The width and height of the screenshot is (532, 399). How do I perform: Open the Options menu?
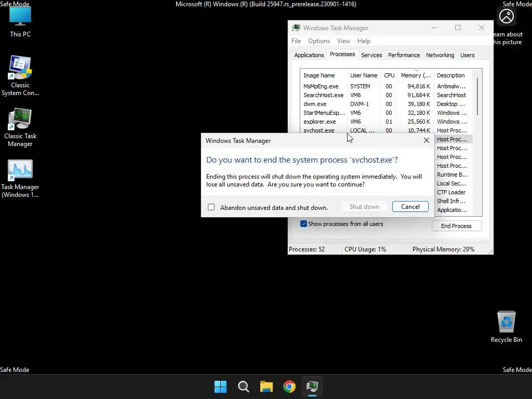[x=319, y=41]
